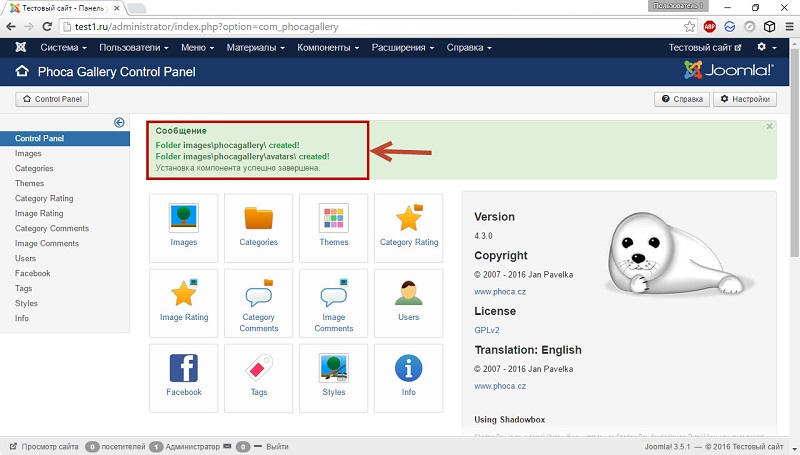Expand the Расширения menu
This screenshot has height=455, width=800.
click(403, 47)
